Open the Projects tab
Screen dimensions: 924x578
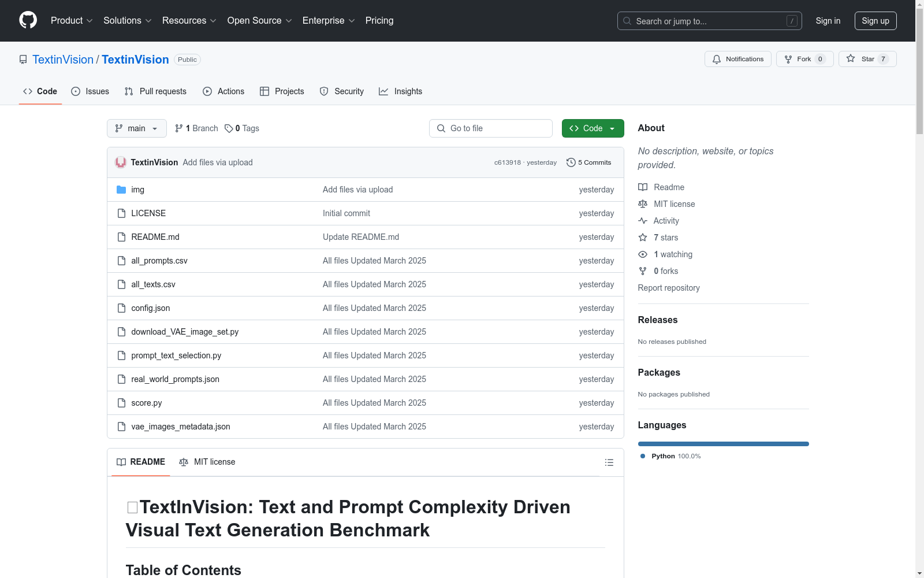pos(282,91)
